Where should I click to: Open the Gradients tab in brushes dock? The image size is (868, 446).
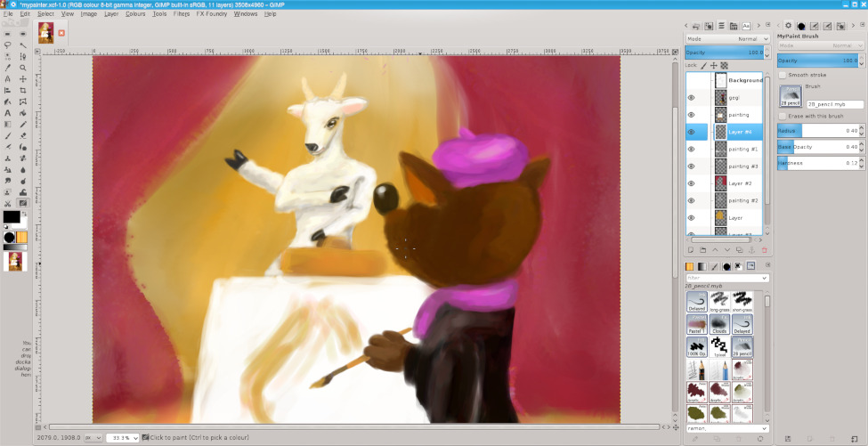pos(702,266)
